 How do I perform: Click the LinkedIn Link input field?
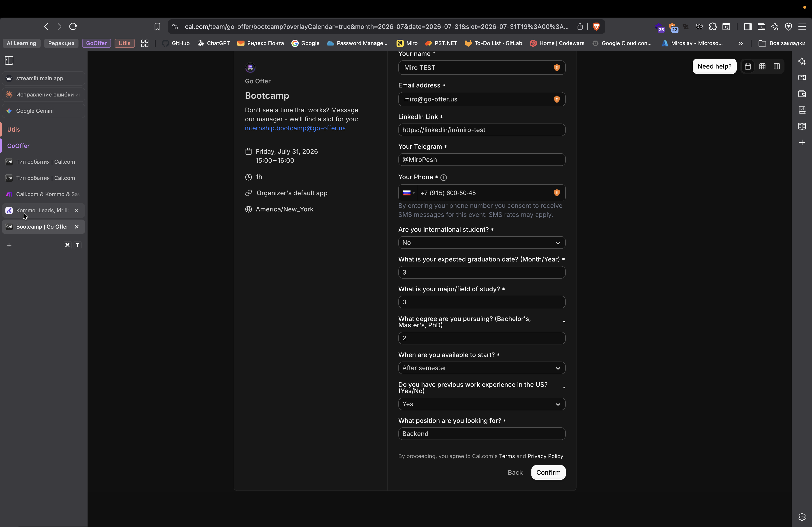click(x=481, y=130)
